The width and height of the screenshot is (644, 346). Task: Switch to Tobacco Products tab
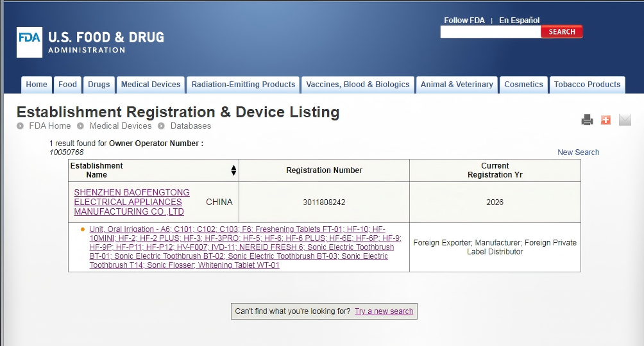click(587, 85)
